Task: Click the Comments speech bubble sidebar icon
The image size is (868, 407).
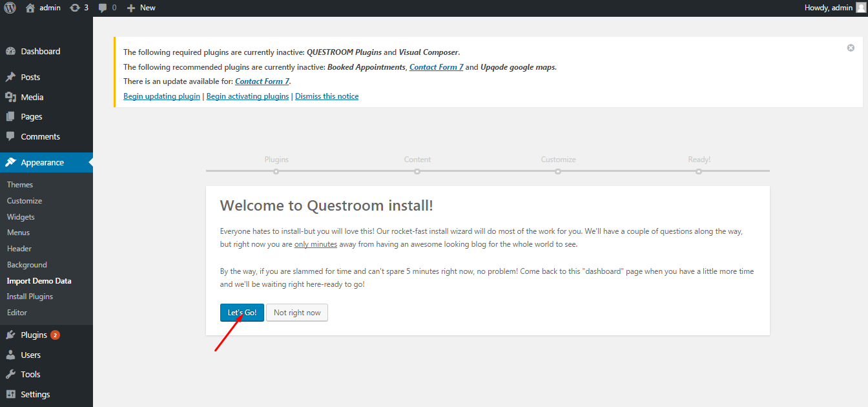Action: [10, 136]
